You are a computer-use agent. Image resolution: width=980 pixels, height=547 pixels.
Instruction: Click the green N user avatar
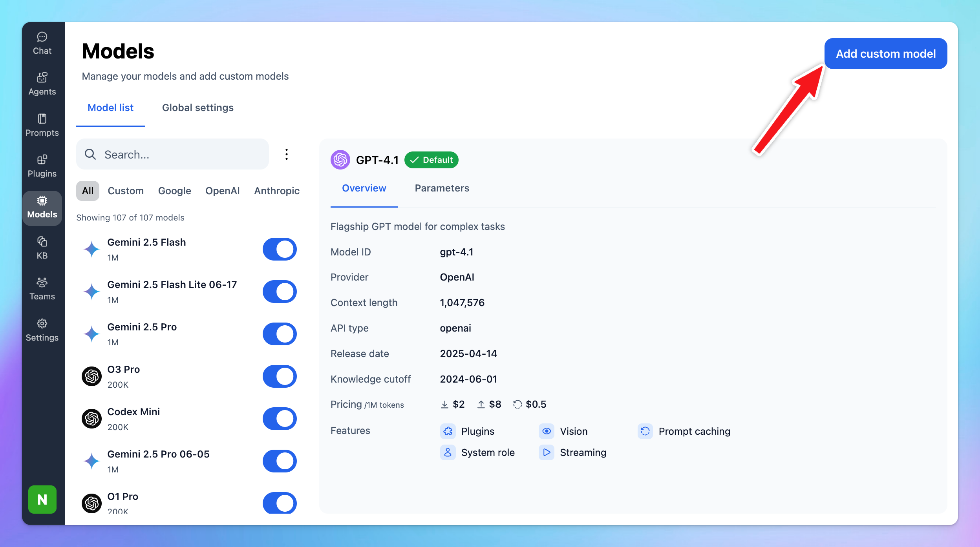click(x=42, y=500)
